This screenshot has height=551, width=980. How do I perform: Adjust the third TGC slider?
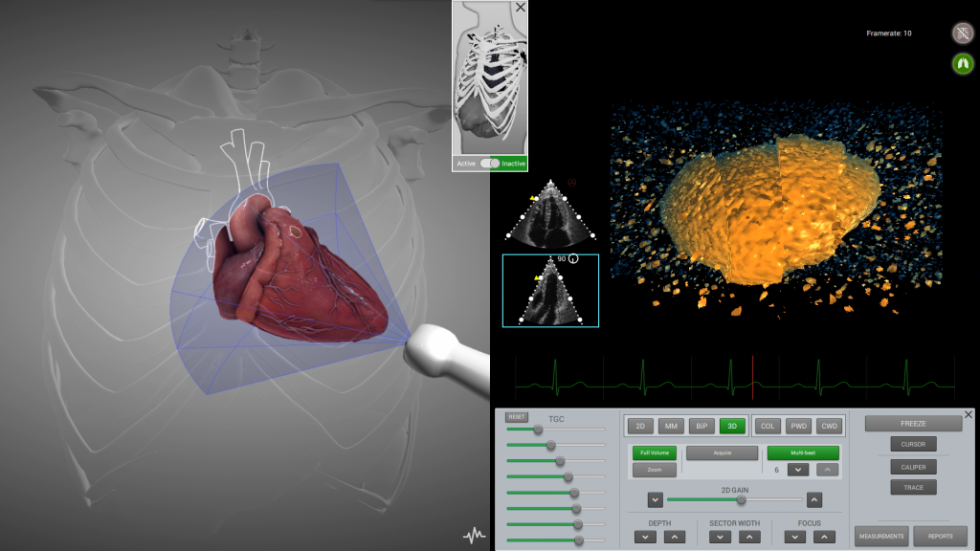click(x=560, y=461)
